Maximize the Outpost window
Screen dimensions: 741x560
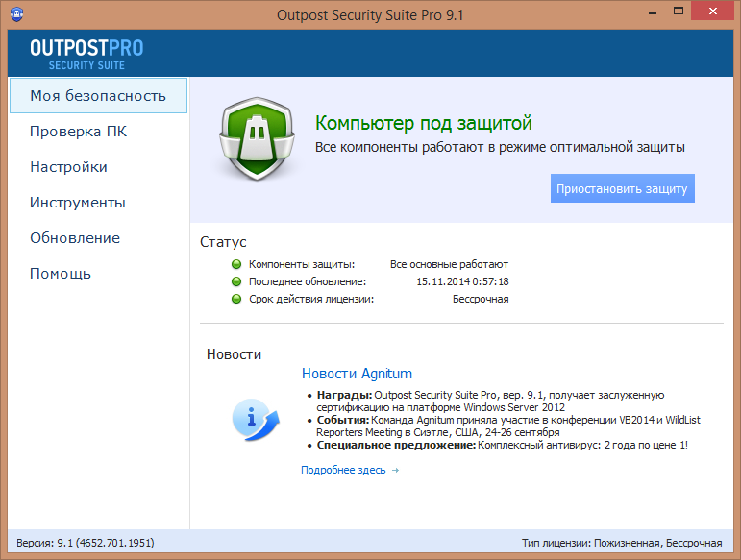[679, 12]
